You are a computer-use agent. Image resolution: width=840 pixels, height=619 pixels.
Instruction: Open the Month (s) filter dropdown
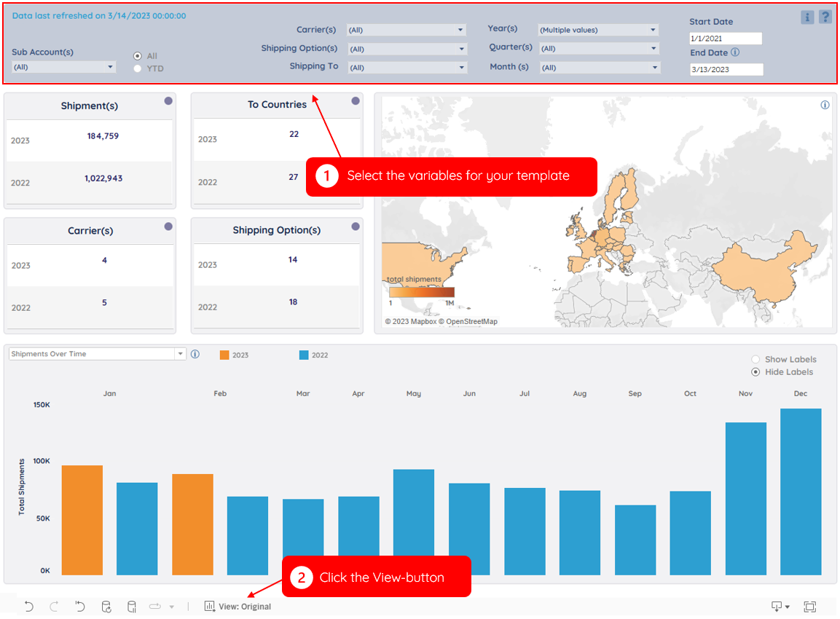click(600, 68)
